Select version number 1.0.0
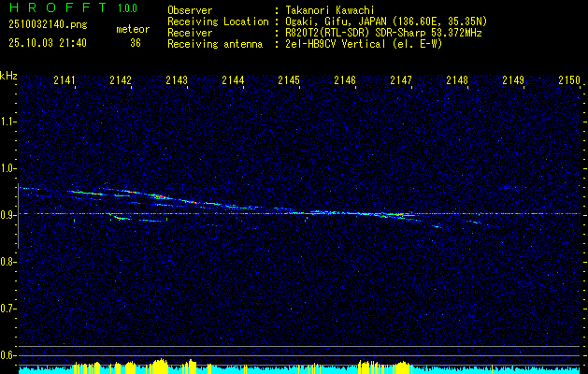 pos(127,8)
